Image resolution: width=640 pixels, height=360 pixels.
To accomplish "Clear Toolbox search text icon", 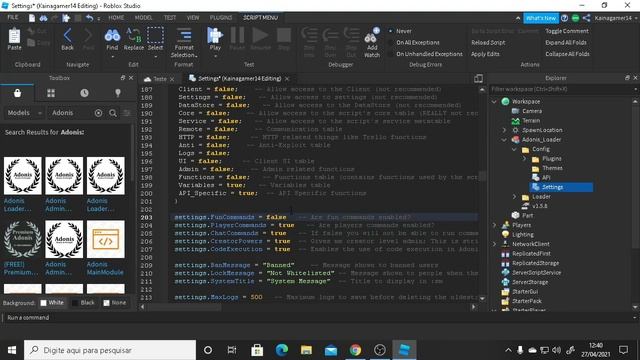I will 98,113.
